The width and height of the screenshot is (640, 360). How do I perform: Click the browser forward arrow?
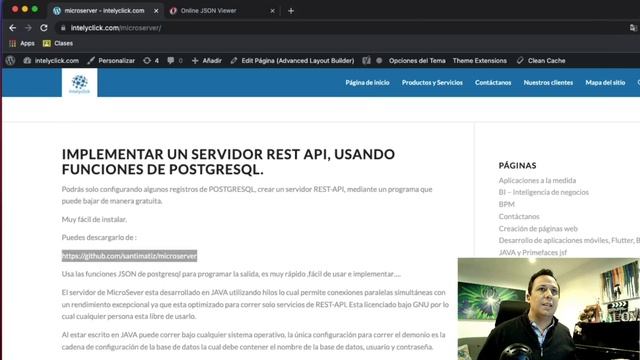pos(28,28)
